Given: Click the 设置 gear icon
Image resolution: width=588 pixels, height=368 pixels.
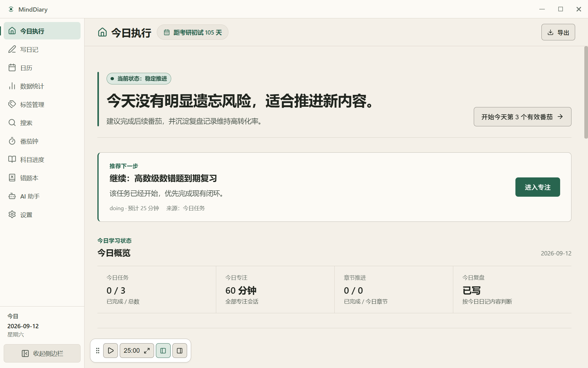Looking at the screenshot, I should [x=12, y=214].
